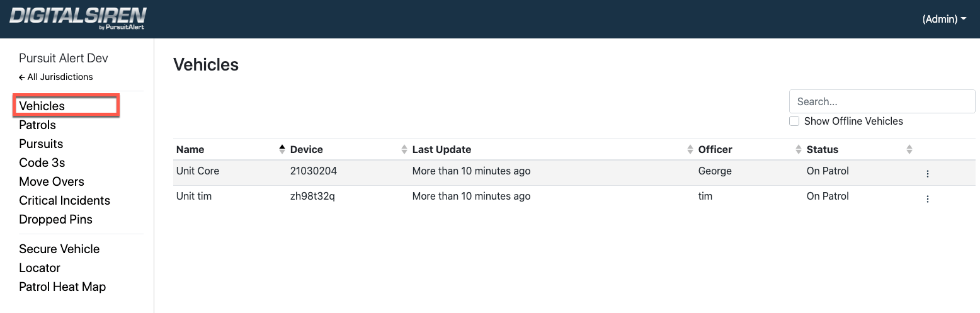Open the Dropped Pins page
Screen dimensions: 980x313
pos(56,219)
